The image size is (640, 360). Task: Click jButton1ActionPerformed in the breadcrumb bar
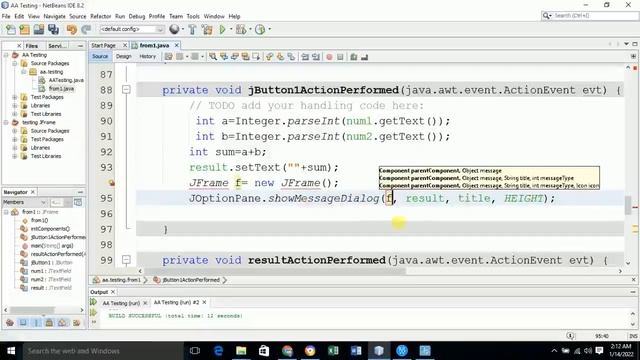191,280
